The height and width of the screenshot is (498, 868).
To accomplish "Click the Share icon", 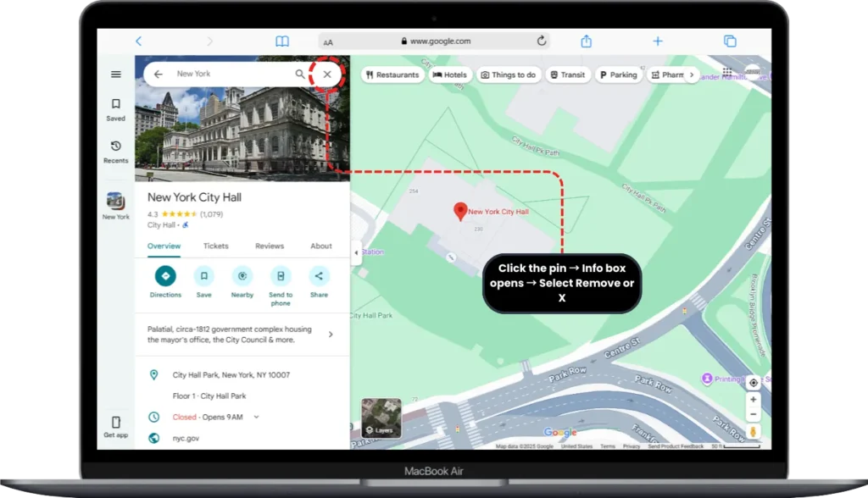I will 319,274.
